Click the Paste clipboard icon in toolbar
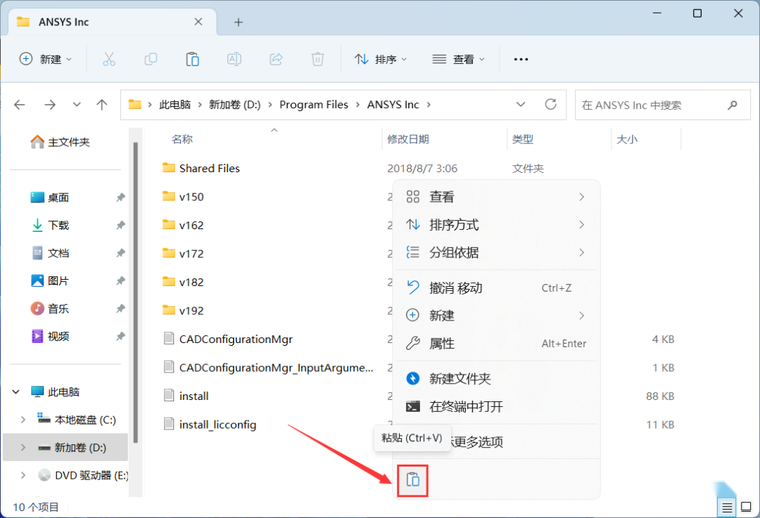 192,59
